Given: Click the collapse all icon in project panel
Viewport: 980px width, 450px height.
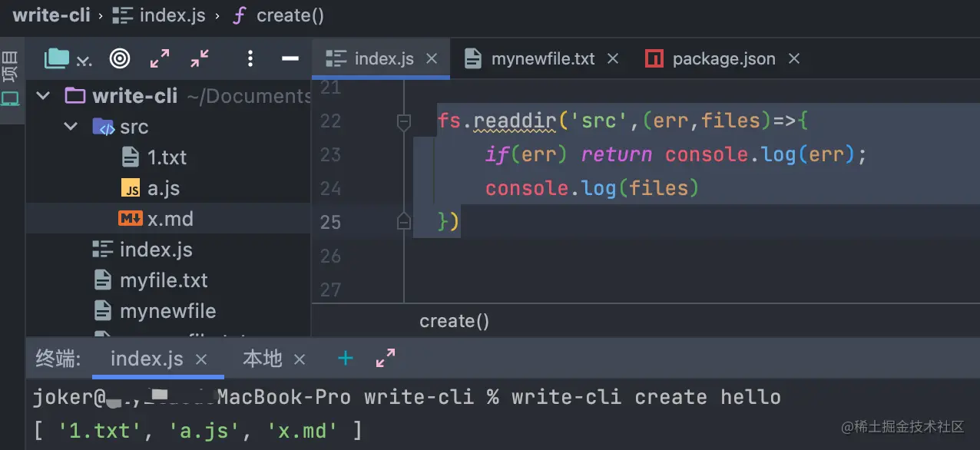Looking at the screenshot, I should click(200, 58).
